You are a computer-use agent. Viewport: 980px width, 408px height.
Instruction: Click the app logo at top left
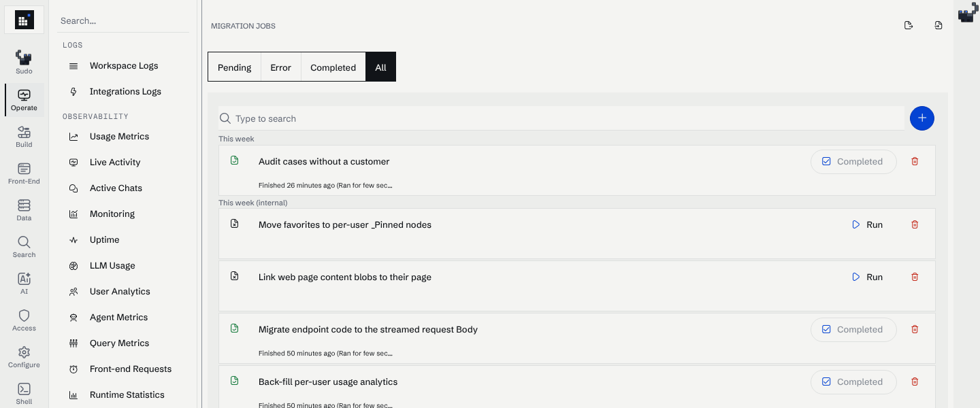[24, 20]
